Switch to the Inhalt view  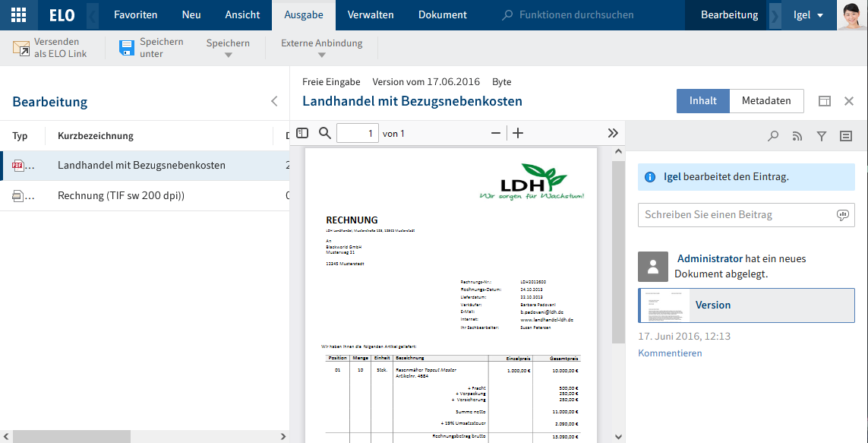click(702, 100)
